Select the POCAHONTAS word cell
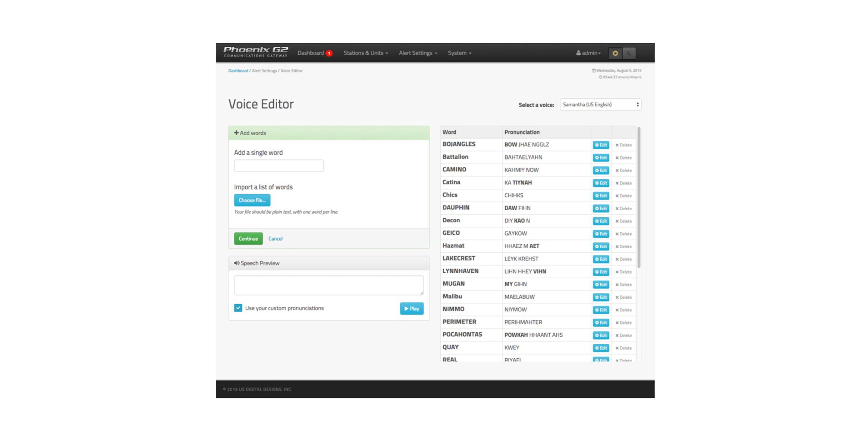 [x=471, y=335]
